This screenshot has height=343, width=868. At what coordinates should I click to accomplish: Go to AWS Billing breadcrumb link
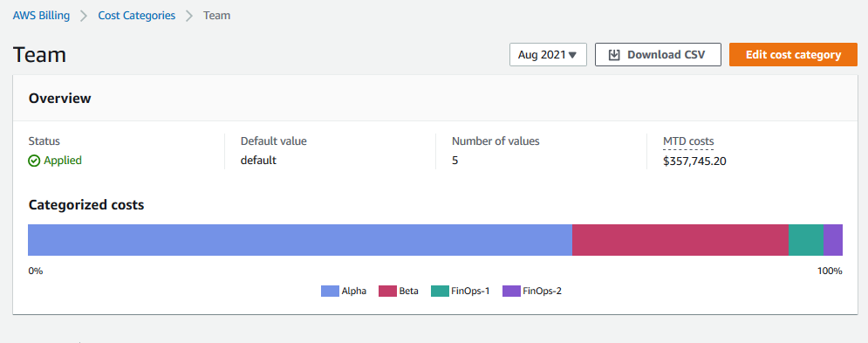point(42,16)
